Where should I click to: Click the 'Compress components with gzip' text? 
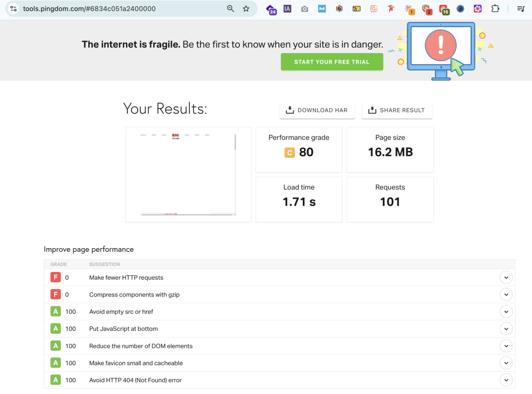point(135,294)
